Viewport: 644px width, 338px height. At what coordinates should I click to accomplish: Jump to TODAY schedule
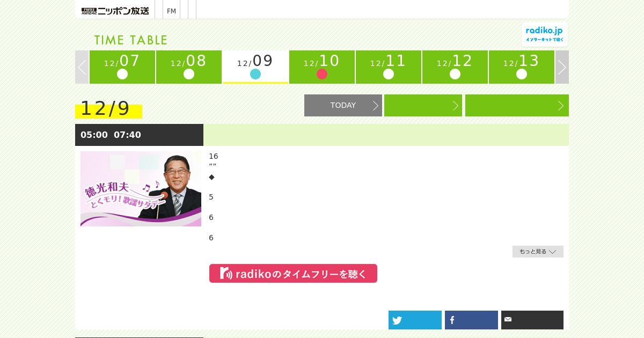[x=343, y=105]
